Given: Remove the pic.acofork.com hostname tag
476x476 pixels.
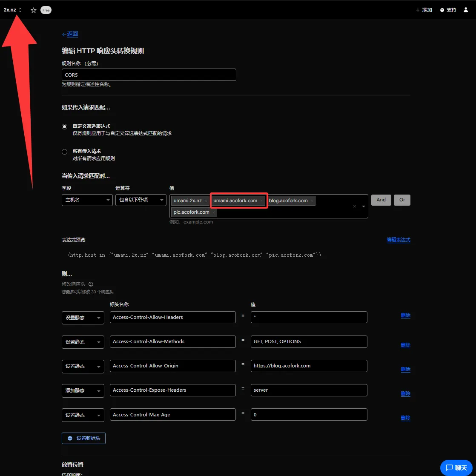Looking at the screenshot, I should click(214, 212).
